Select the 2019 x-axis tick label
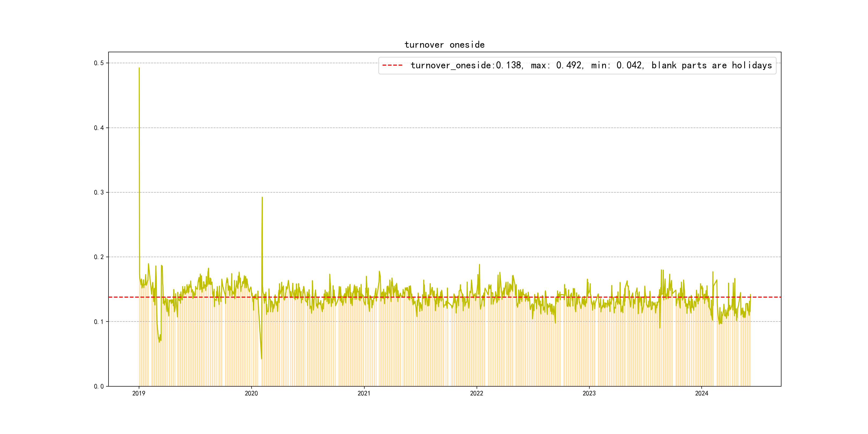 pos(139,393)
